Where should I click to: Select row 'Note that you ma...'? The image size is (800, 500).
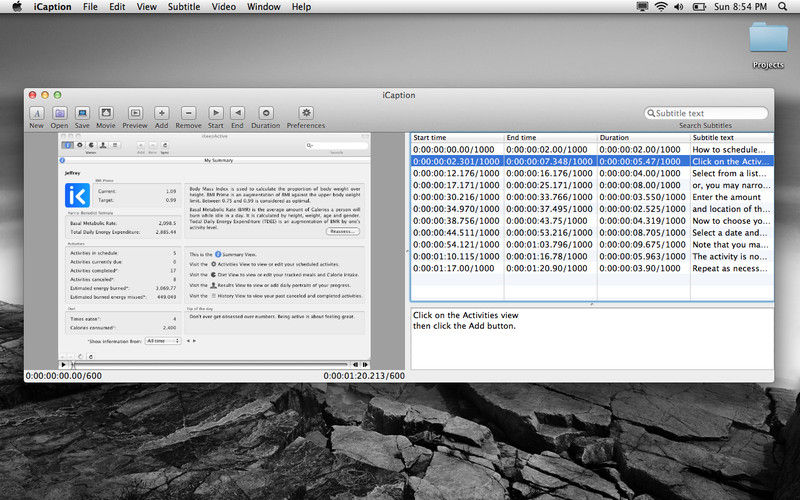(x=592, y=245)
